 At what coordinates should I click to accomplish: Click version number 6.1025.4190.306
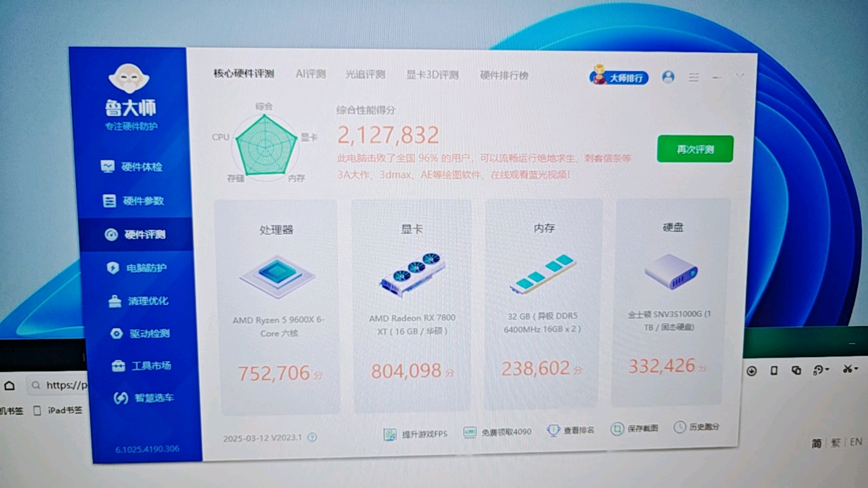tap(147, 449)
